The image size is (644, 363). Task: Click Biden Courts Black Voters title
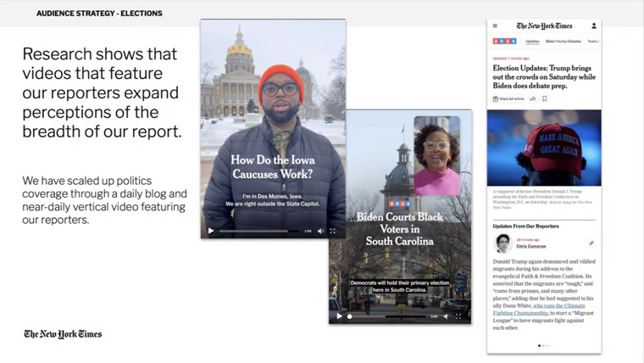[x=400, y=229]
